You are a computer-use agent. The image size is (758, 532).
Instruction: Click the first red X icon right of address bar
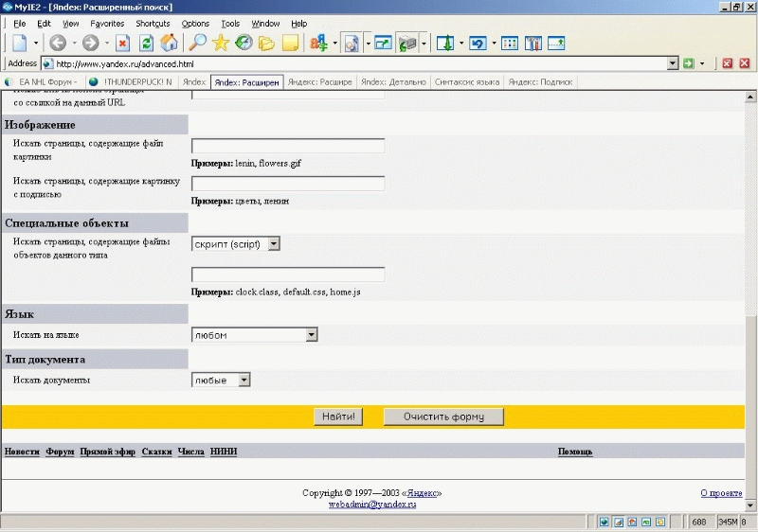727,63
